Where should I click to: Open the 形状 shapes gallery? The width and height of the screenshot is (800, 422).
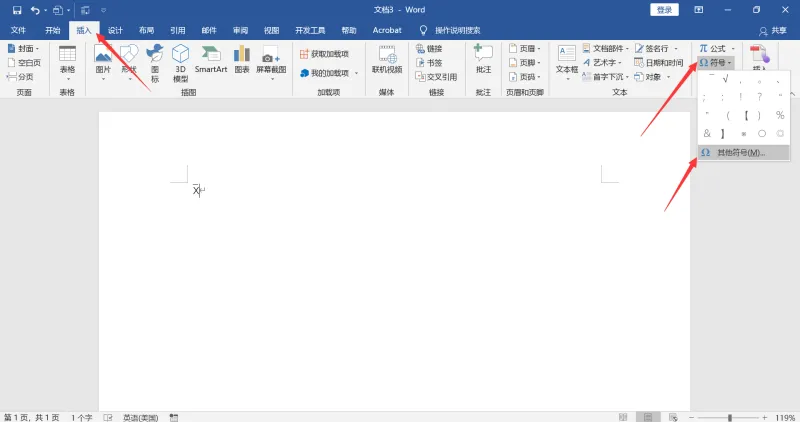[129, 63]
